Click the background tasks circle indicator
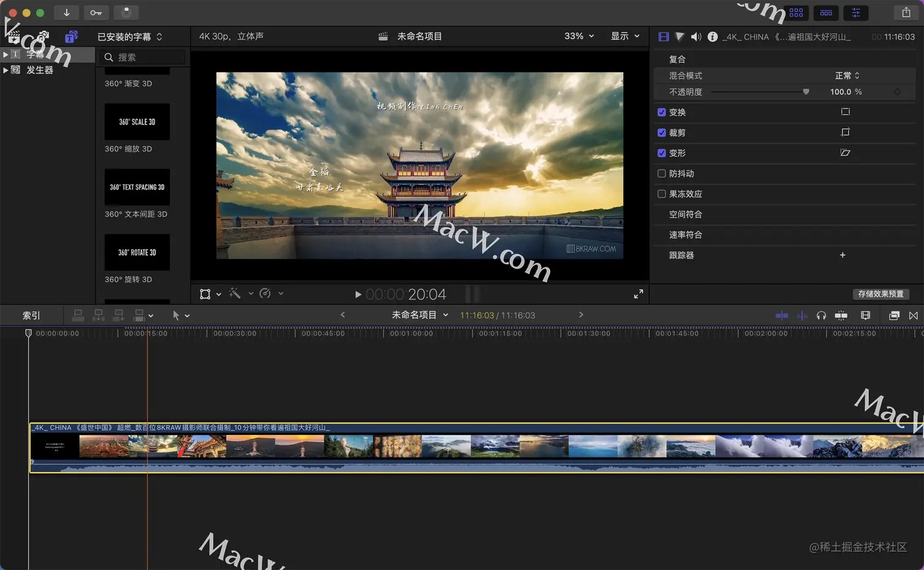924x570 pixels. coord(127,12)
